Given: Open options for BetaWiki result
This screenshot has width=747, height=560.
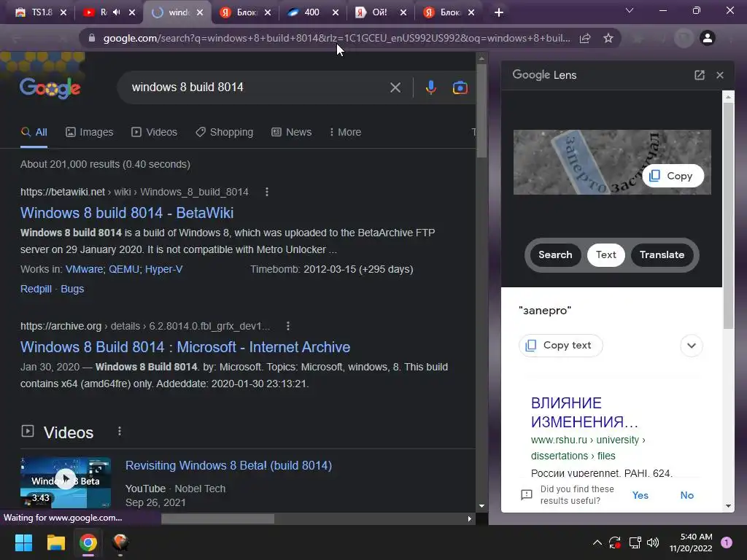Looking at the screenshot, I should click(267, 192).
